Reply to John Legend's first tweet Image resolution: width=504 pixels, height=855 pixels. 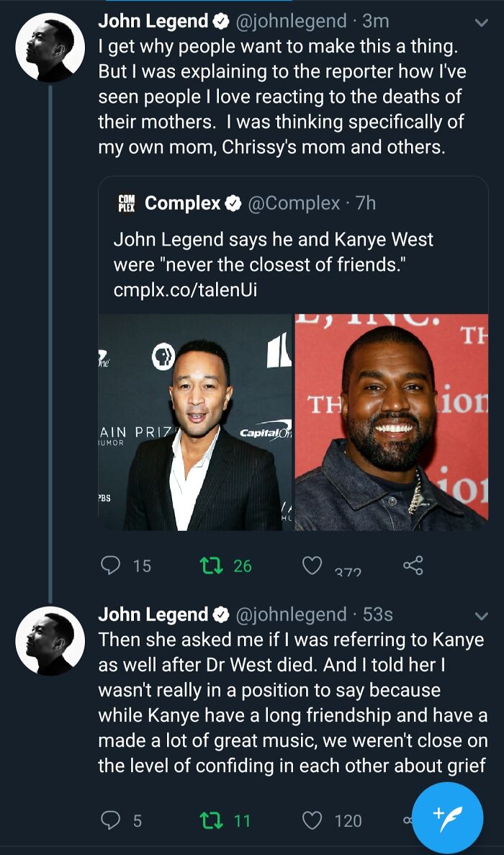click(109, 565)
